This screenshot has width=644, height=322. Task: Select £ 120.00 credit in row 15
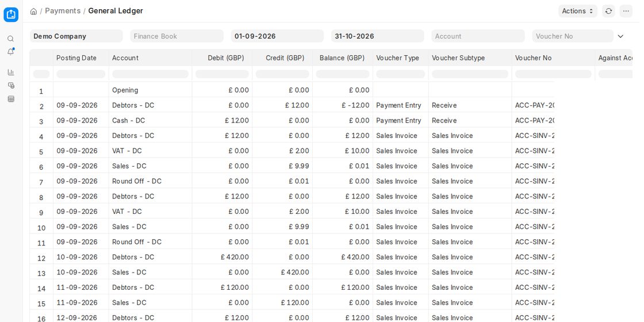click(282, 302)
